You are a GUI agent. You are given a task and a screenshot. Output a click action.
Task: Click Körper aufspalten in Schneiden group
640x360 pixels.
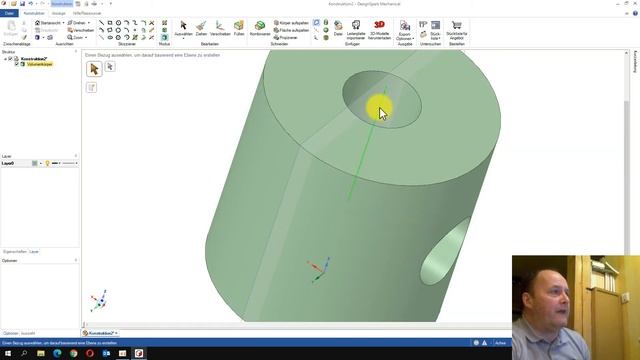coord(291,23)
